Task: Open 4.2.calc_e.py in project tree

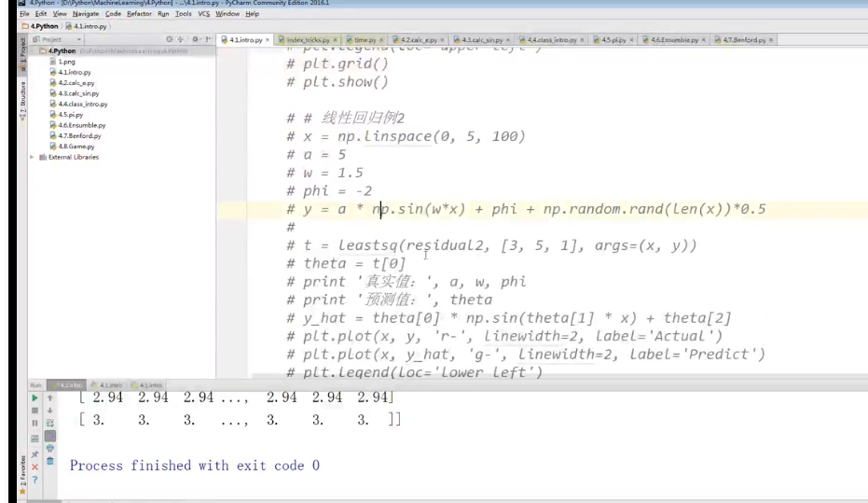Action: pos(72,83)
